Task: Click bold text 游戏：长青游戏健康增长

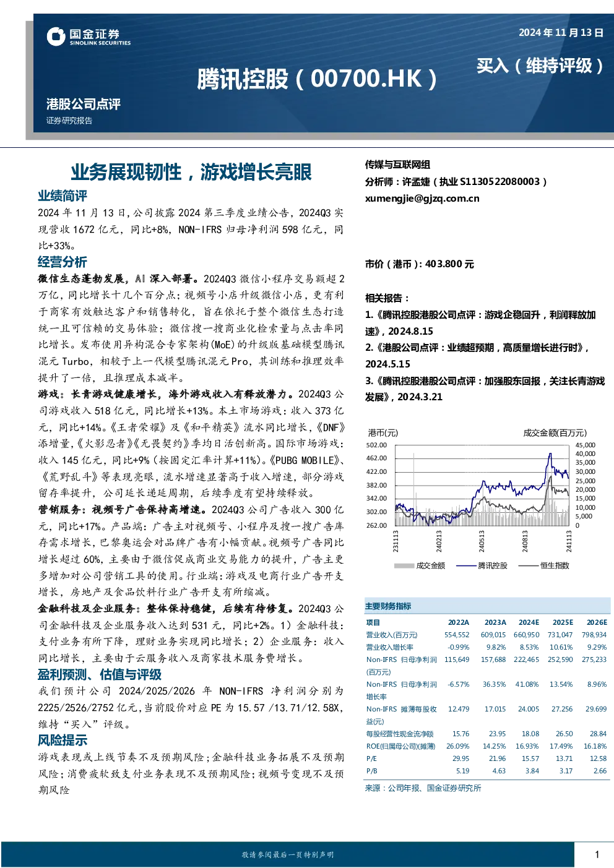Action: (97, 394)
